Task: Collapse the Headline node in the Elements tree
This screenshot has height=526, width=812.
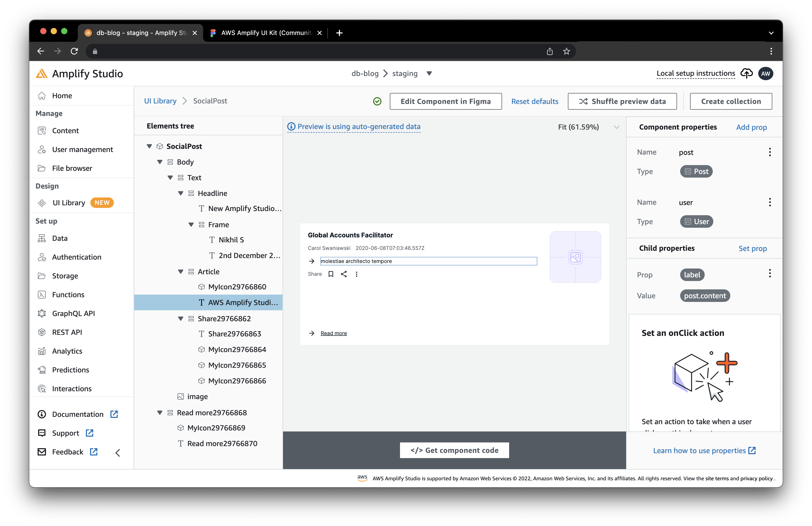Action: (x=180, y=193)
